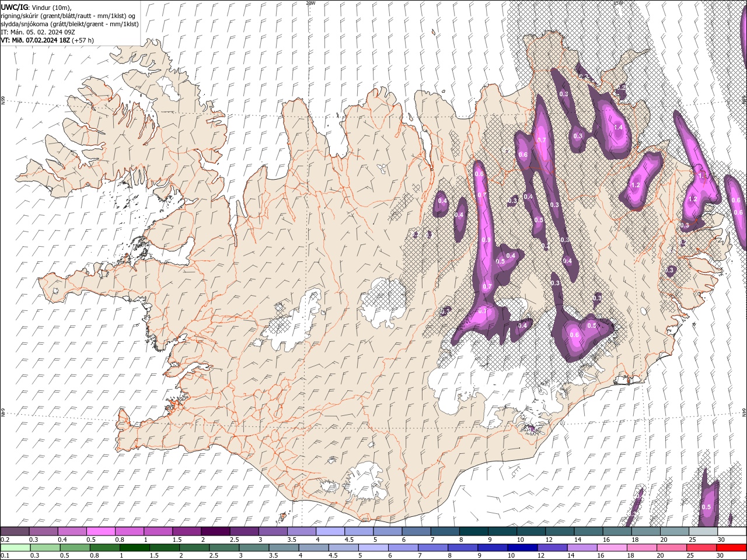The height and width of the screenshot is (560, 747).
Task: Click the 'slydda/snjókoma' legend description line
Action: [70, 24]
